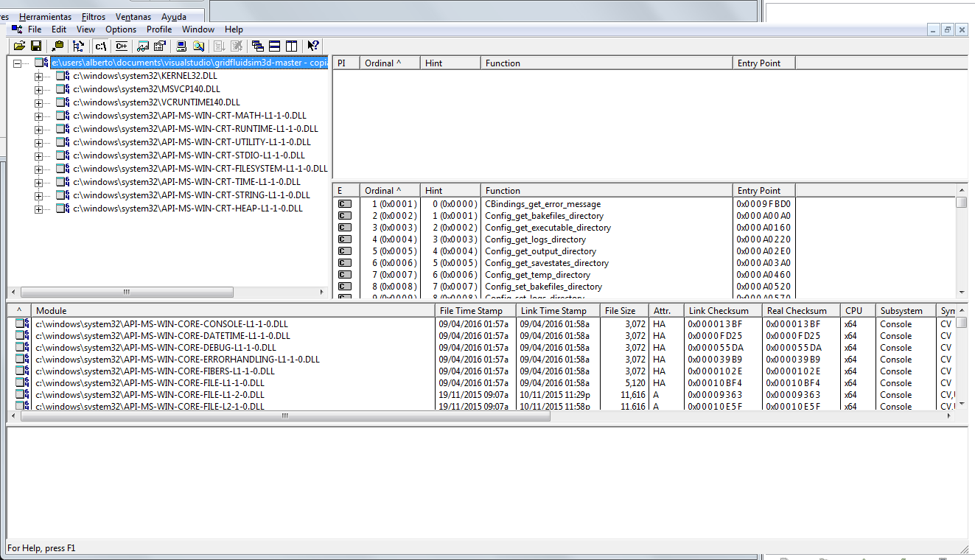
Task: Select the Config_get_savestates_directory function row
Action: [x=547, y=263]
